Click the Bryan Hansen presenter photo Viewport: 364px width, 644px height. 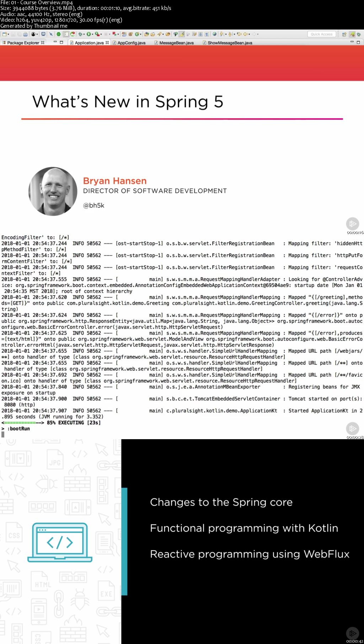pos(53,191)
